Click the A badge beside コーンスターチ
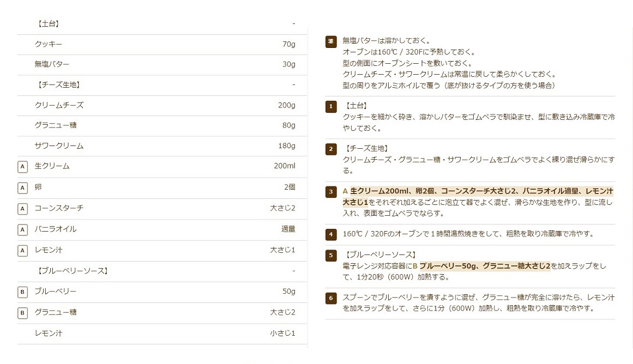The height and width of the screenshot is (364, 633). tap(22, 209)
